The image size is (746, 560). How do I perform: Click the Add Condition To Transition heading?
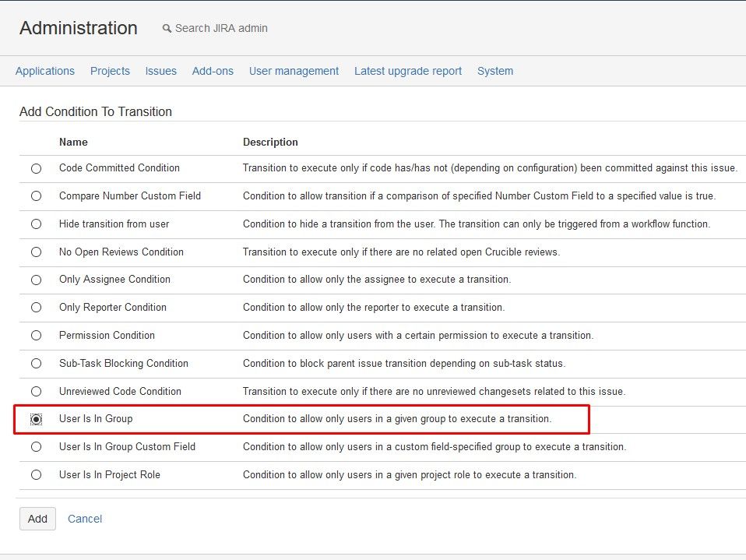pyautogui.click(x=96, y=111)
